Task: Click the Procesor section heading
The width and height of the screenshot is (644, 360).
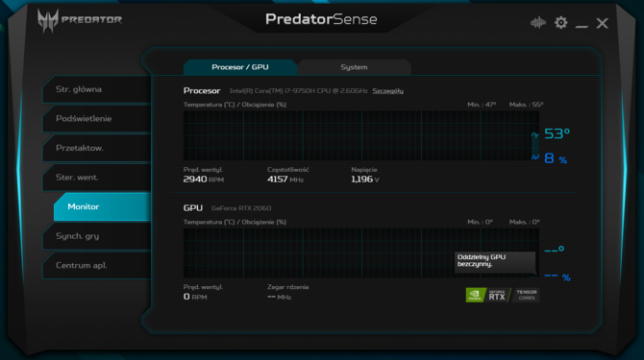Action: (x=202, y=90)
